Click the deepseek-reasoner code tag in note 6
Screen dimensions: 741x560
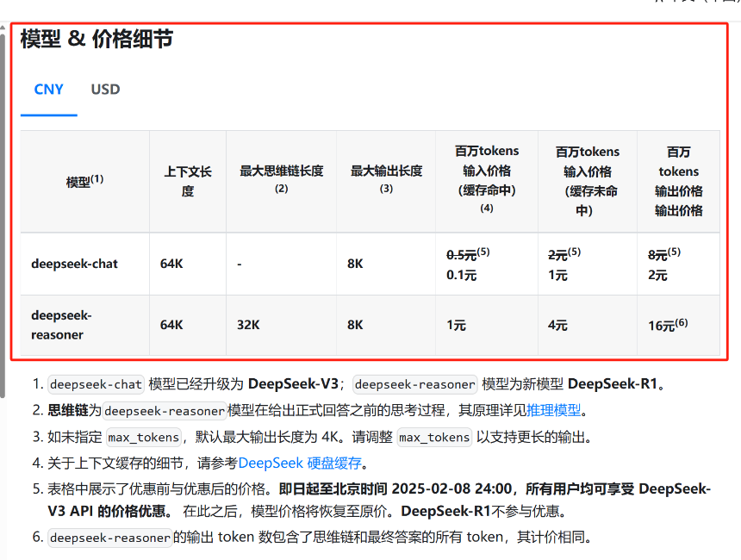[x=110, y=538]
